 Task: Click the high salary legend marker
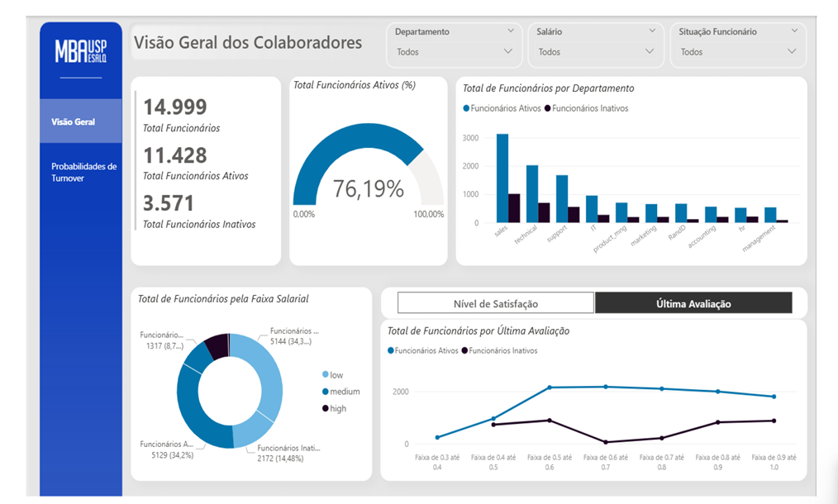tap(326, 408)
